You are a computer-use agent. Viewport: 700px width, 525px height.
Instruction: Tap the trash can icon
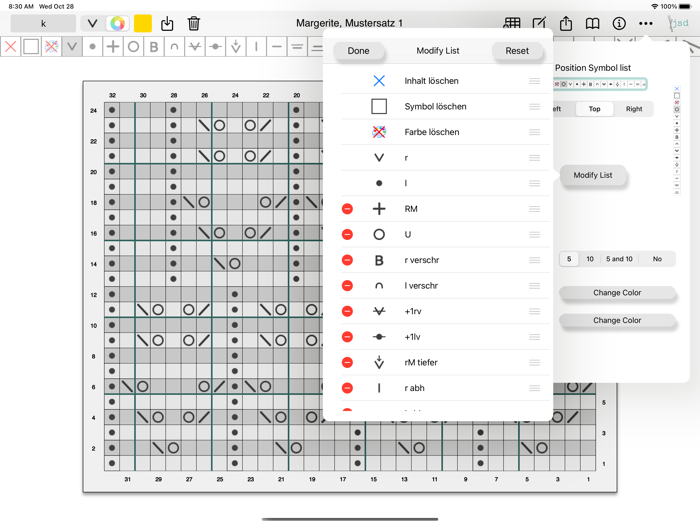(x=194, y=23)
